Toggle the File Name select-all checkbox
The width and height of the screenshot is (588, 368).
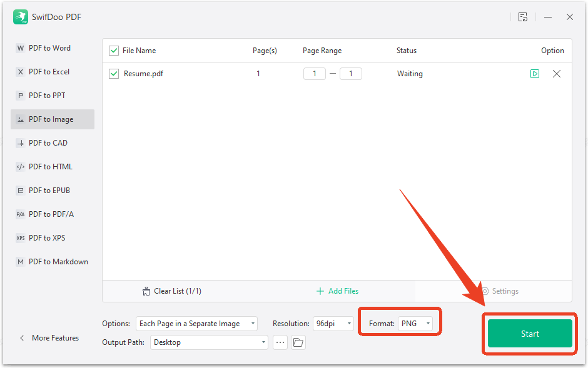114,51
